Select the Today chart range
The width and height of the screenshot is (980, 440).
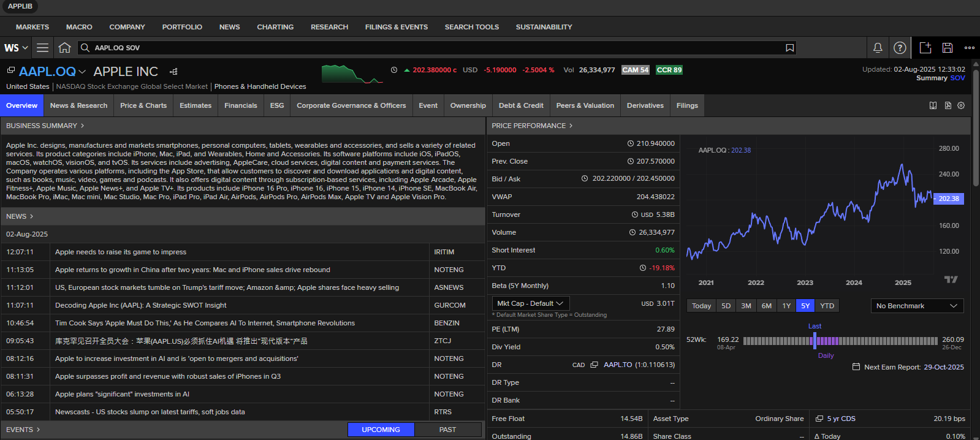701,306
